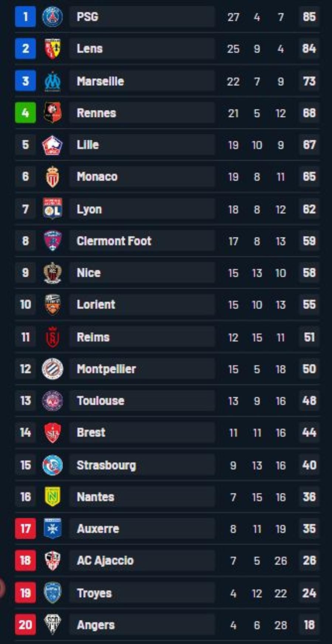
Task: Click the Reims team name
Action: [93, 337]
